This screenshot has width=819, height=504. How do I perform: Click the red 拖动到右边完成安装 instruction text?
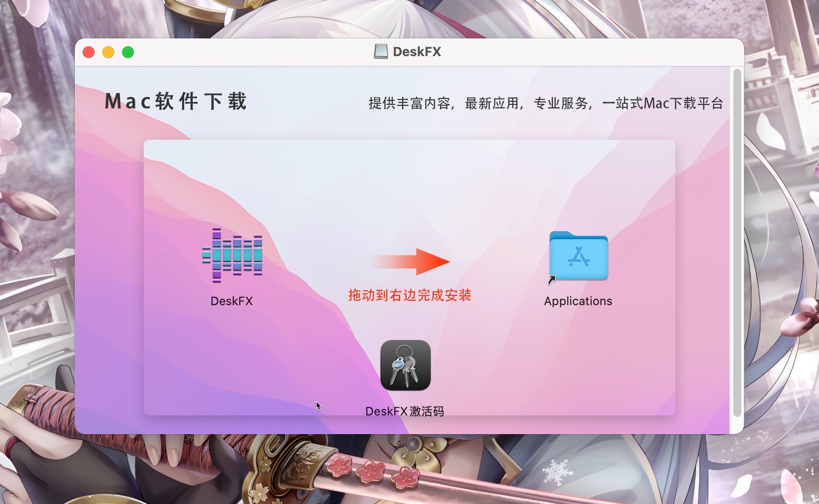[409, 295]
